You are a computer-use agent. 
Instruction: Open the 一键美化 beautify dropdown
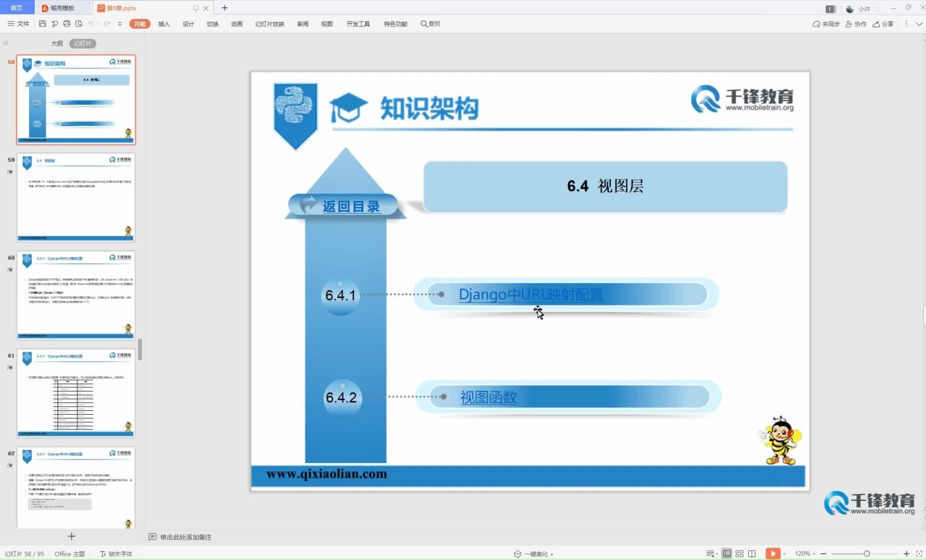click(x=533, y=553)
